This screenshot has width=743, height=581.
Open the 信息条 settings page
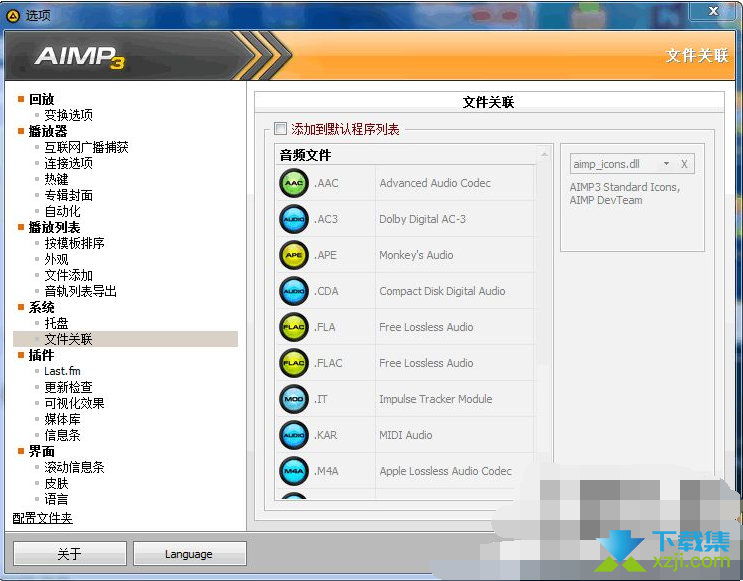tap(63, 435)
